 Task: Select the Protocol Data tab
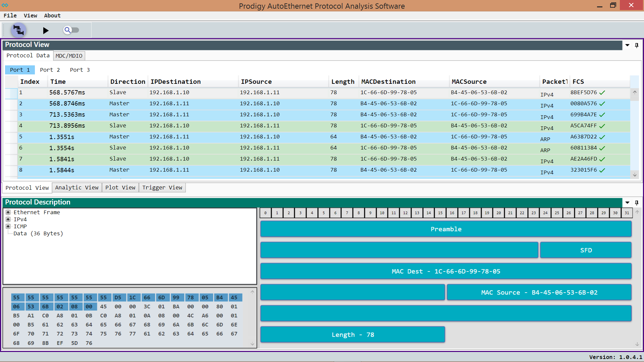(x=28, y=56)
